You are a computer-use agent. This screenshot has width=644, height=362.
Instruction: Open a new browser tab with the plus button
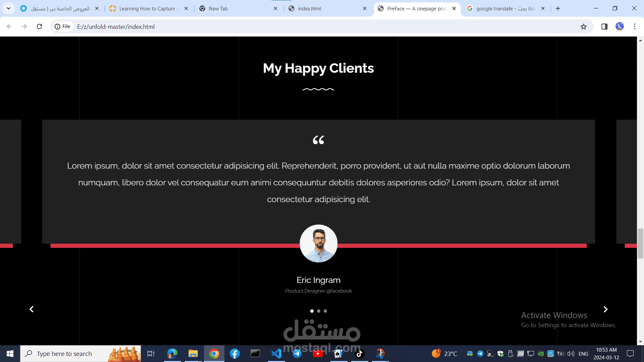tap(558, 8)
